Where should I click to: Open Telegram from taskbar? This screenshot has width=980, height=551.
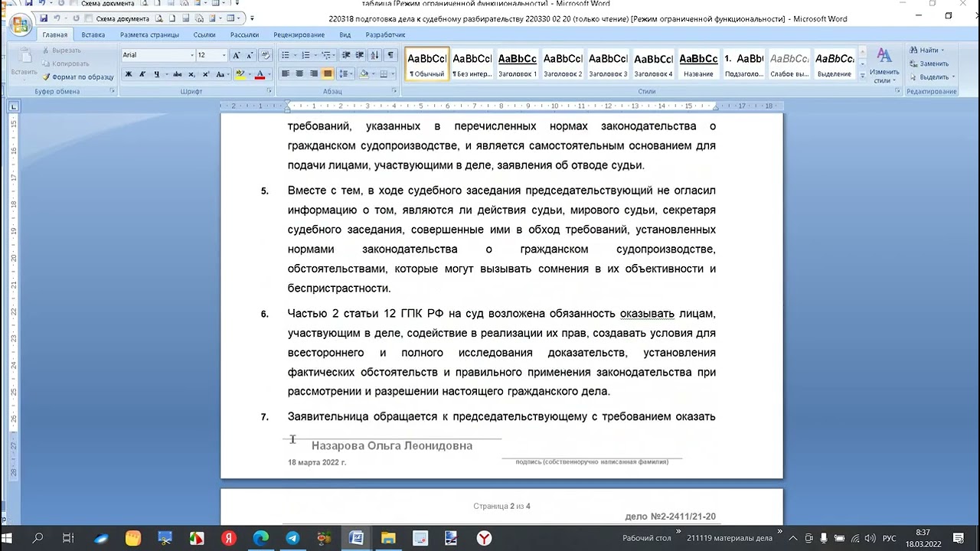click(292, 538)
